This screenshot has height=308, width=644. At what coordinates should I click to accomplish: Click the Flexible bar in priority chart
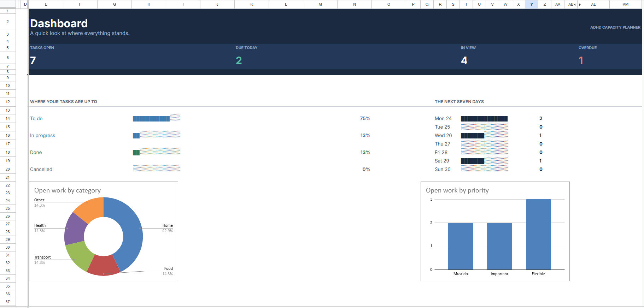pos(538,235)
